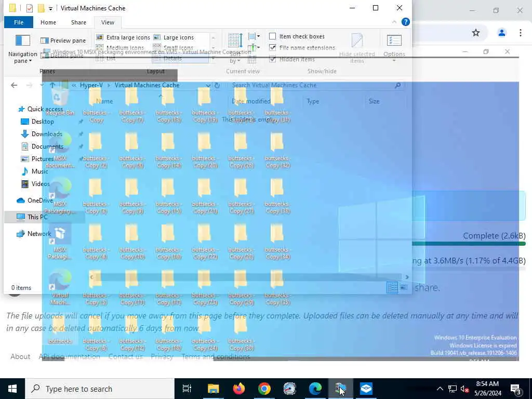Click the Hyper-V breadcrumb in address bar
This screenshot has height=399, width=532.
pyautogui.click(x=91, y=85)
